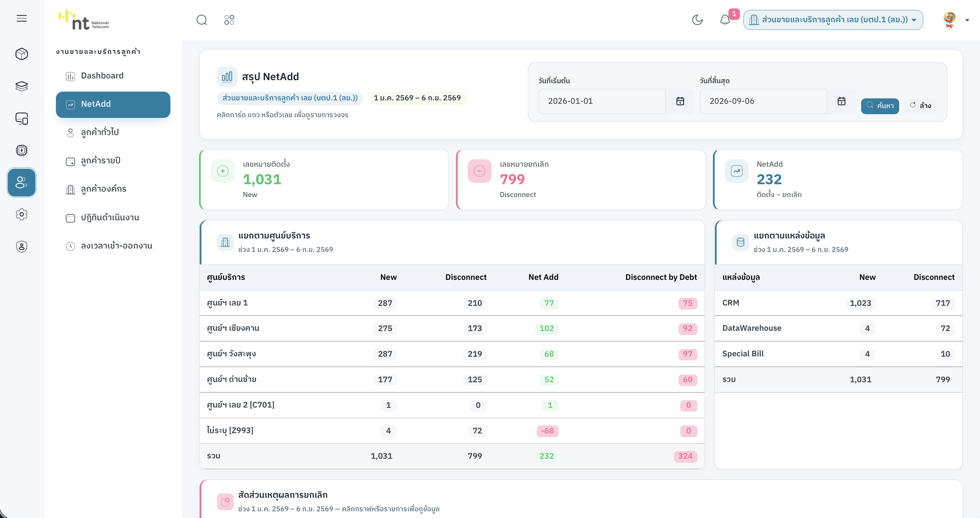Click CRM New value 1,023

(860, 303)
